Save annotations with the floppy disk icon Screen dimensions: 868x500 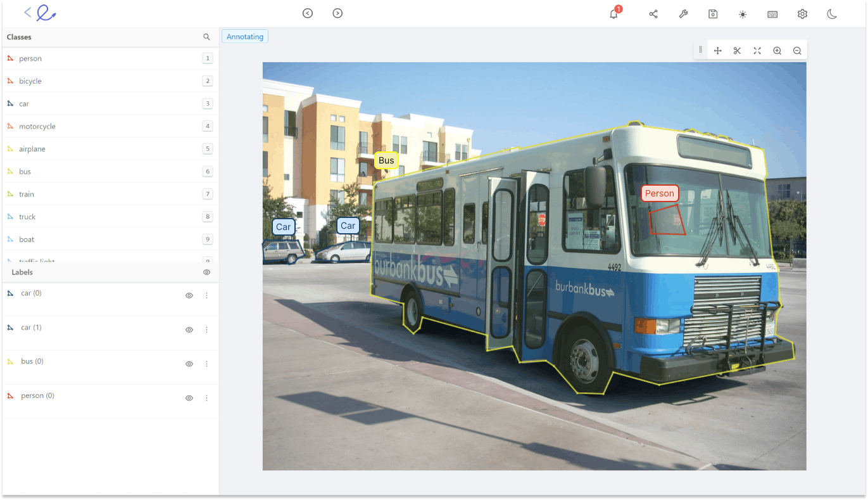[x=713, y=14]
